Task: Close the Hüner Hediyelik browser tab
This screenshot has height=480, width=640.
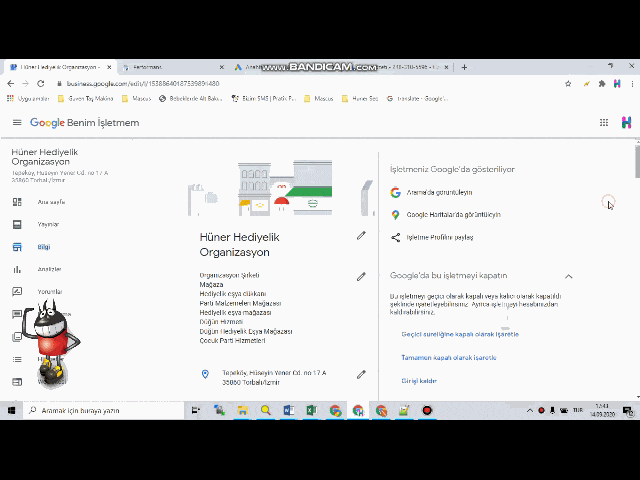Action: (109, 67)
